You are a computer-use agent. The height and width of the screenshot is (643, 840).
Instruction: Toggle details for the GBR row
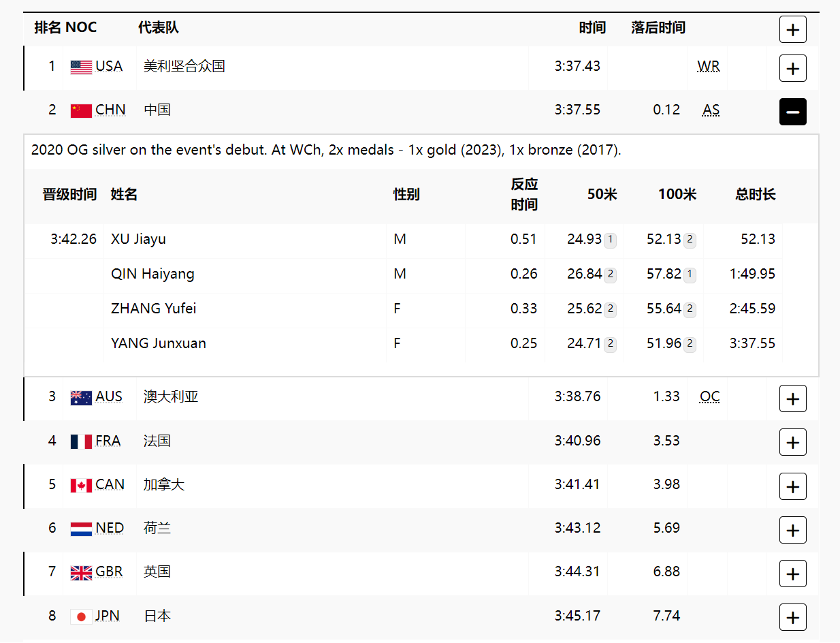[792, 574]
